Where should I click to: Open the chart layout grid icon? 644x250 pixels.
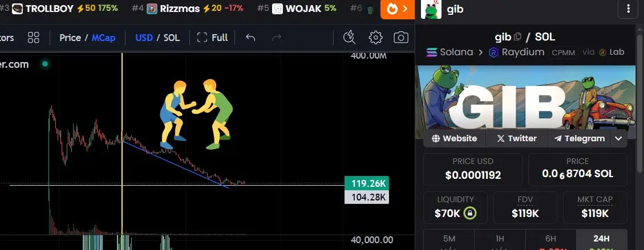click(33, 38)
